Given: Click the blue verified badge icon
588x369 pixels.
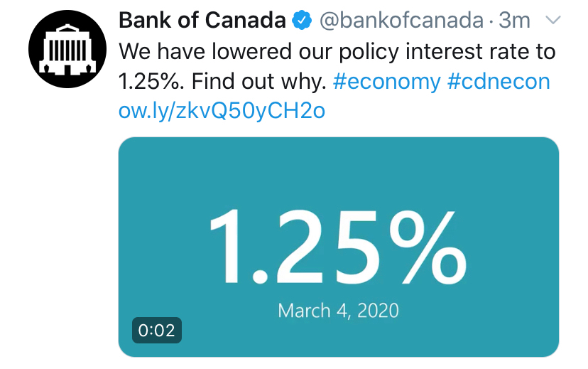Looking at the screenshot, I should (302, 21).
